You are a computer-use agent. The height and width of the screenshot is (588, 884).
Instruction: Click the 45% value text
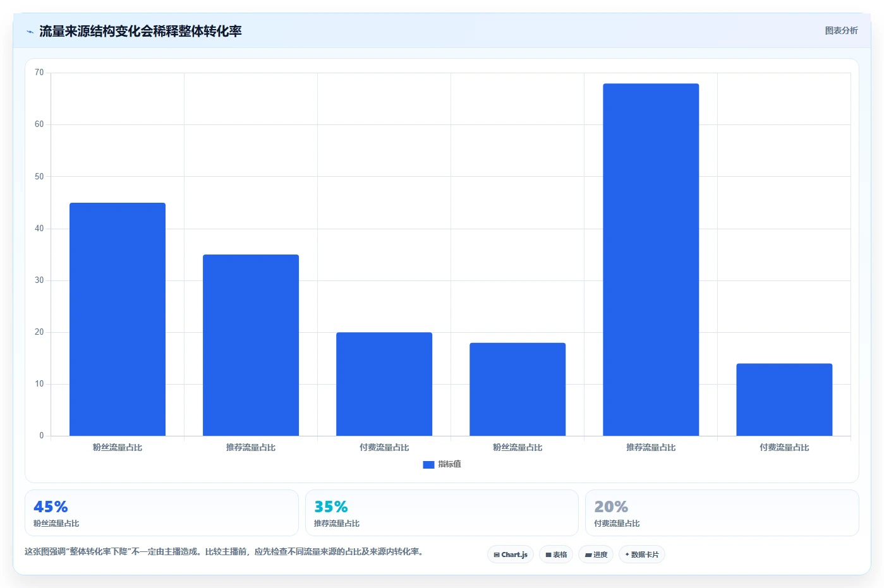click(51, 507)
